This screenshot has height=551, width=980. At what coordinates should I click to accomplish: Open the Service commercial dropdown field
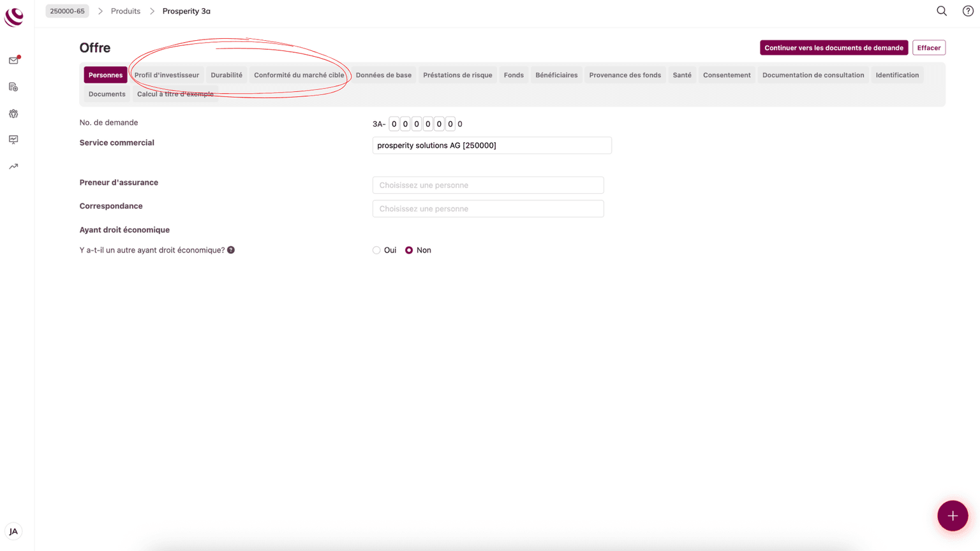click(491, 145)
